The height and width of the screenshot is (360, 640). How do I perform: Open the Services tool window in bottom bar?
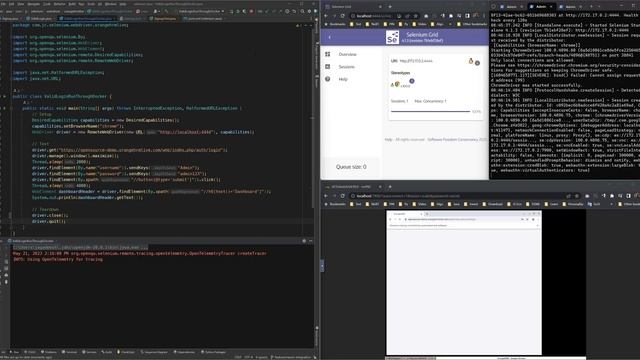tap(89, 352)
